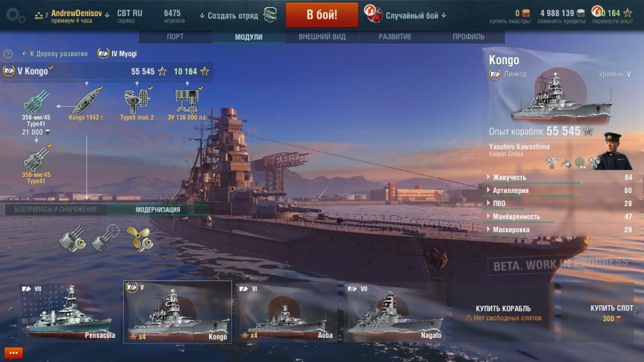644x362 pixels.
Task: Select the Kongo 1942 hull module icon
Action: tap(87, 99)
